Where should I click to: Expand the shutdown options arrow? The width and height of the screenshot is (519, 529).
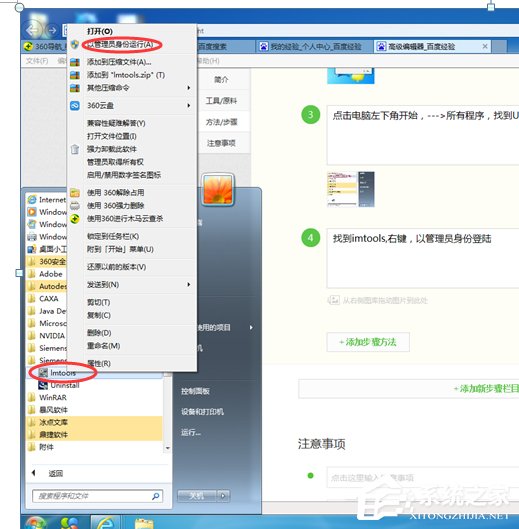pos(223,496)
